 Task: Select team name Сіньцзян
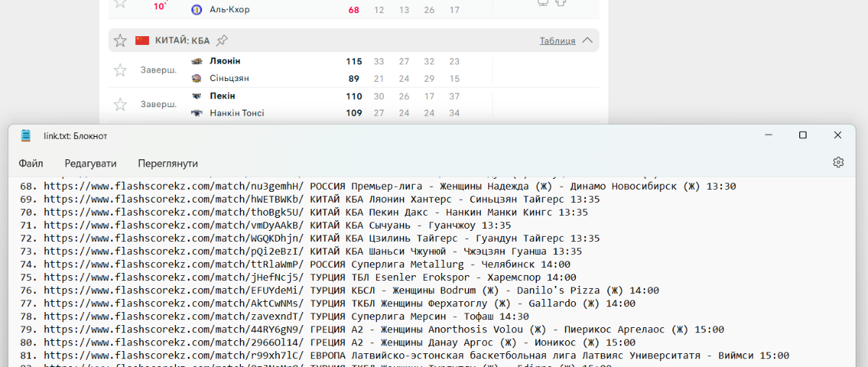(229, 78)
